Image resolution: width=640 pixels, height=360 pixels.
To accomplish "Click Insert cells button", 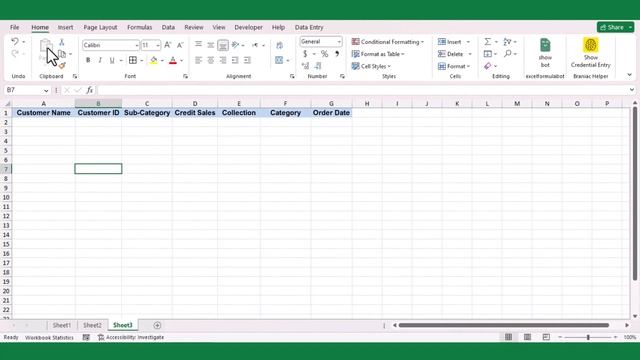I will [x=450, y=42].
